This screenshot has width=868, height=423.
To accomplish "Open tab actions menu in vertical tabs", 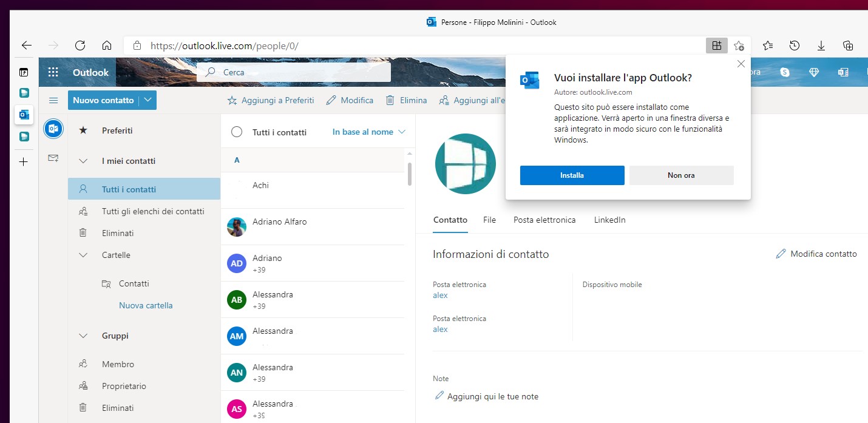I will tap(24, 72).
